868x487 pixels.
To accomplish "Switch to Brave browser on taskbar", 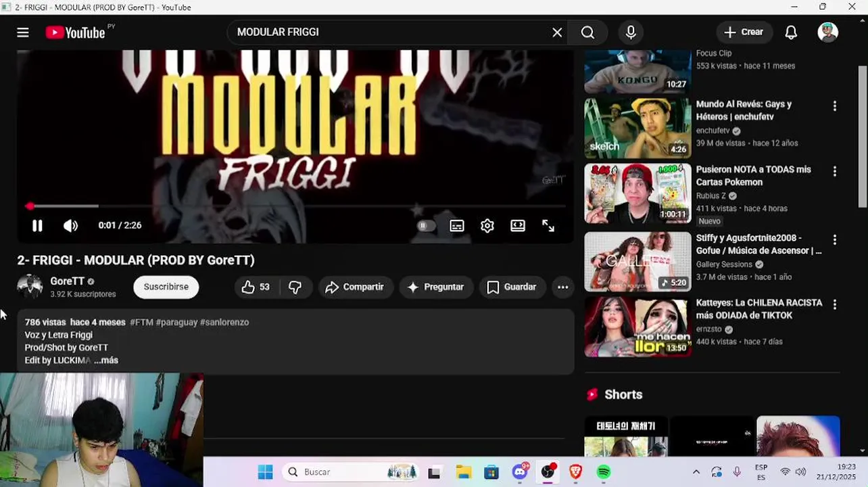I will click(575, 472).
